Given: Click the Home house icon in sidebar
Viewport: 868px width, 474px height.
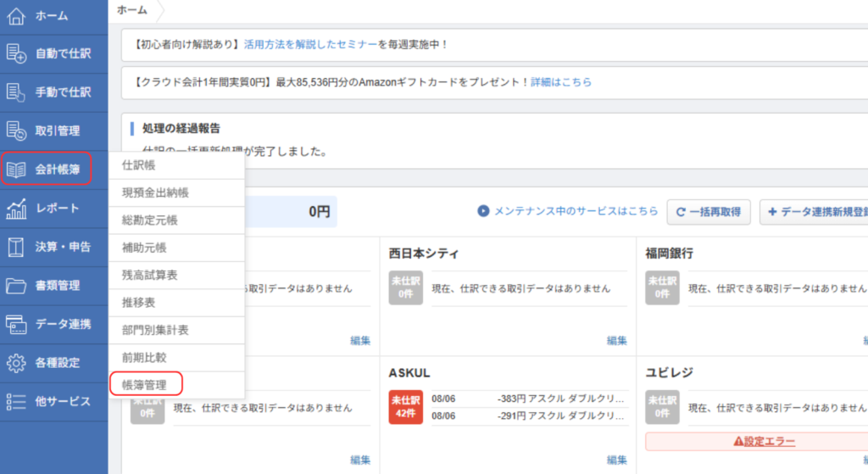Looking at the screenshot, I should point(16,16).
